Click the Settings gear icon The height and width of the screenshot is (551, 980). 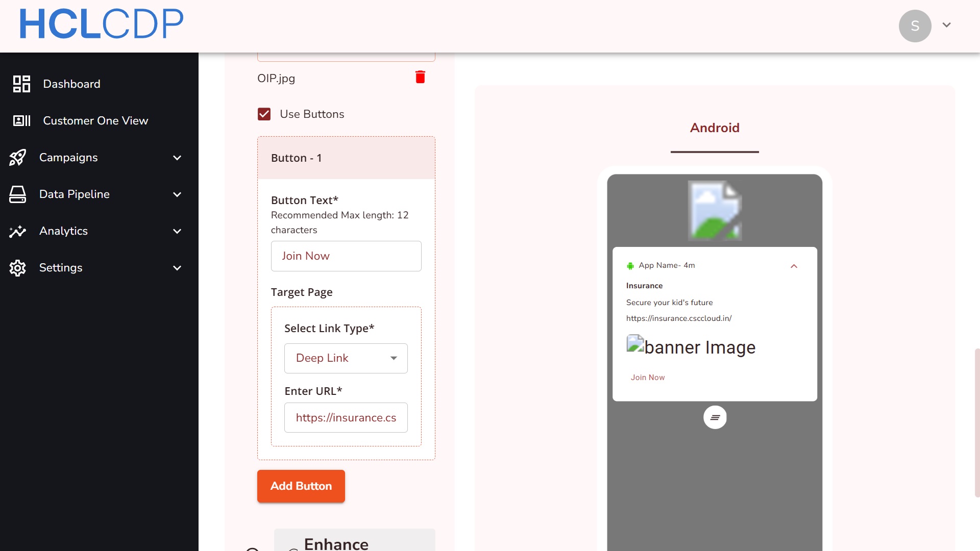click(17, 268)
